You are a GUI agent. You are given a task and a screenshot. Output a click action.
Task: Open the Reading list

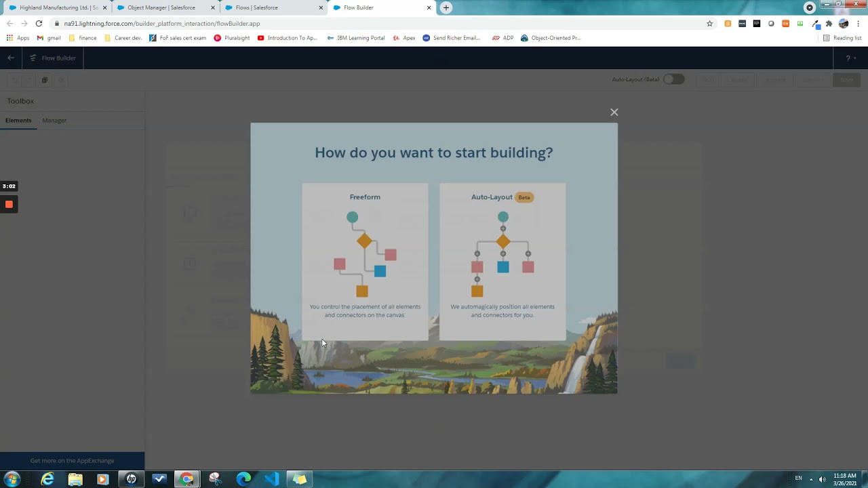[x=842, y=38]
